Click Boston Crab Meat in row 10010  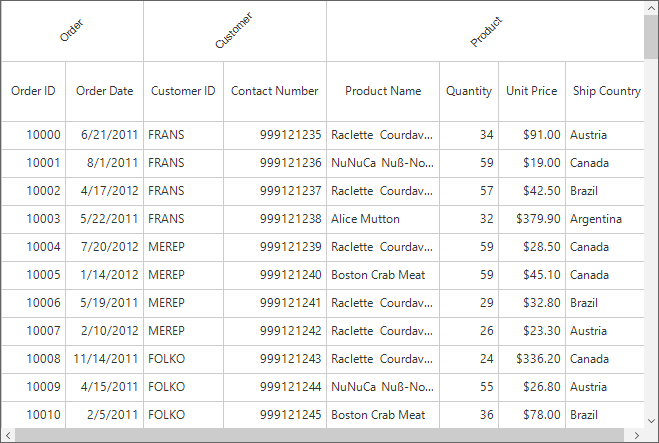click(x=383, y=415)
